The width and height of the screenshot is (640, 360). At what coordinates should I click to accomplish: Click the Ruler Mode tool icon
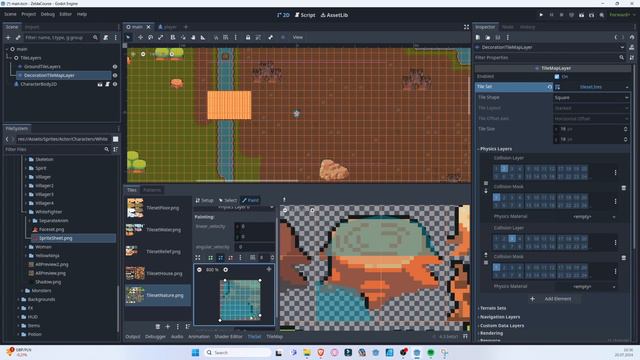[203, 37]
